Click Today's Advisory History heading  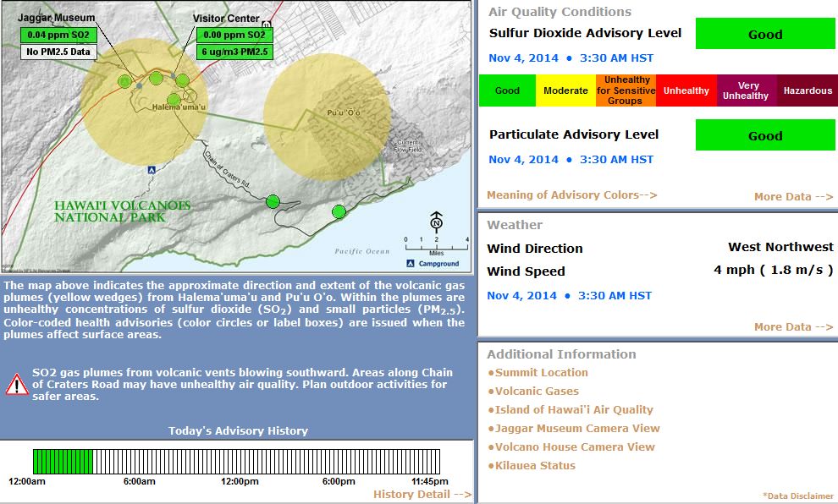[x=239, y=431]
